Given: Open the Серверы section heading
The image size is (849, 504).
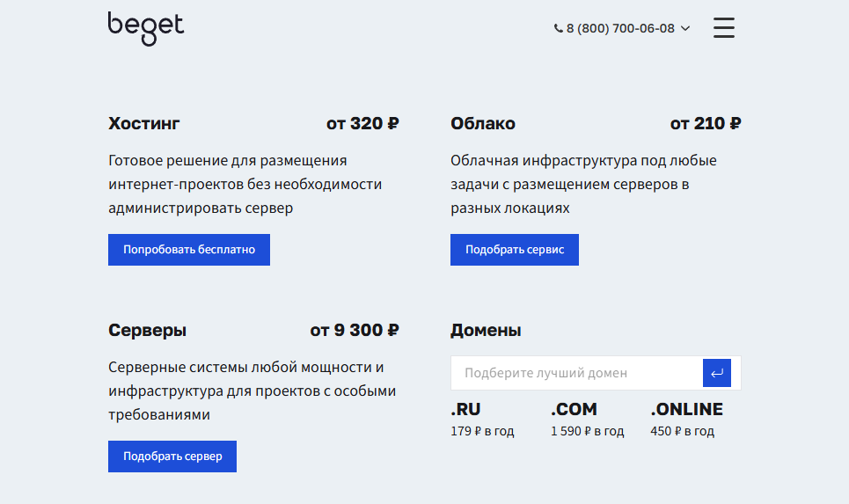Looking at the screenshot, I should [x=148, y=331].
